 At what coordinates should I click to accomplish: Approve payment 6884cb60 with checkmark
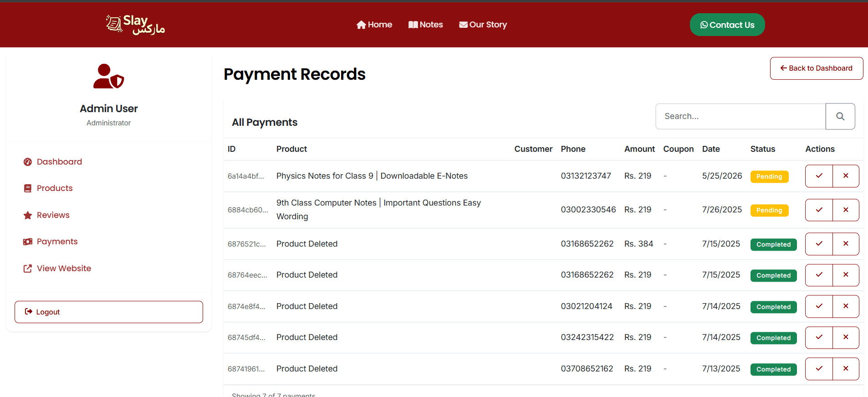point(819,210)
